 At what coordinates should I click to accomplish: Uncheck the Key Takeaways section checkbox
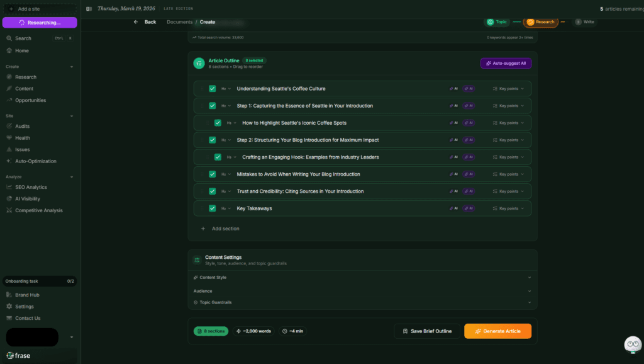[x=213, y=208]
